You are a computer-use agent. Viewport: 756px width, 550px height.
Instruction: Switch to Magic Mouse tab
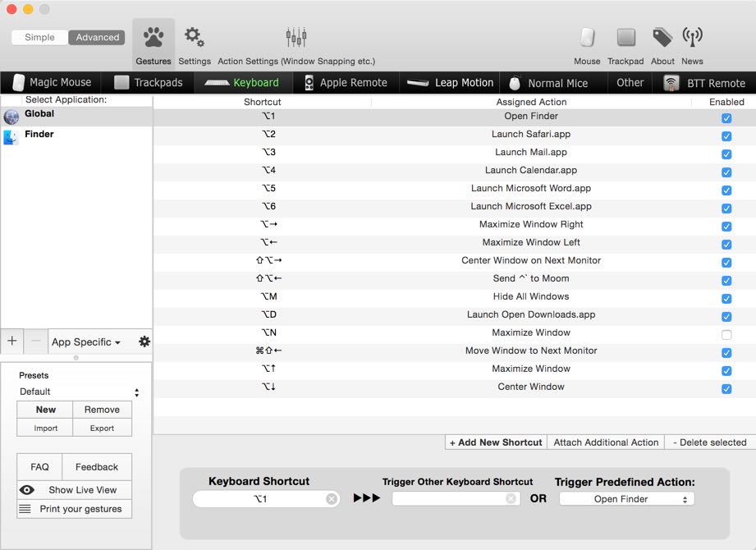pos(52,82)
